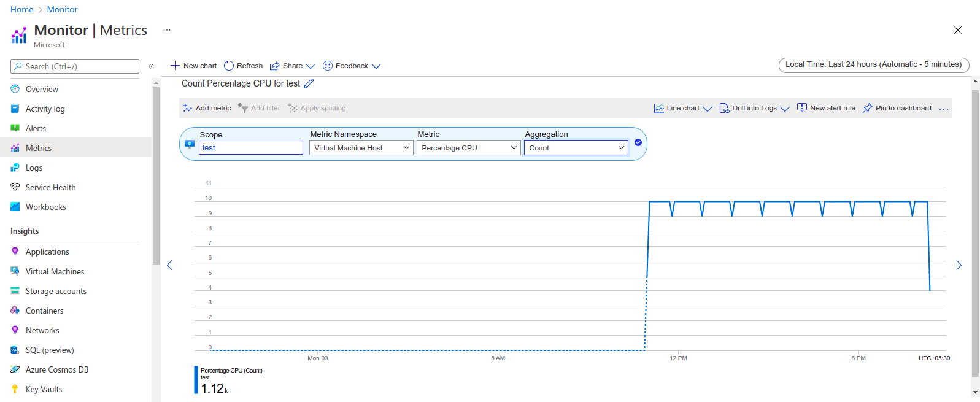The height and width of the screenshot is (402, 980).
Task: Open more options ellipsis next to title
Action: click(x=167, y=30)
